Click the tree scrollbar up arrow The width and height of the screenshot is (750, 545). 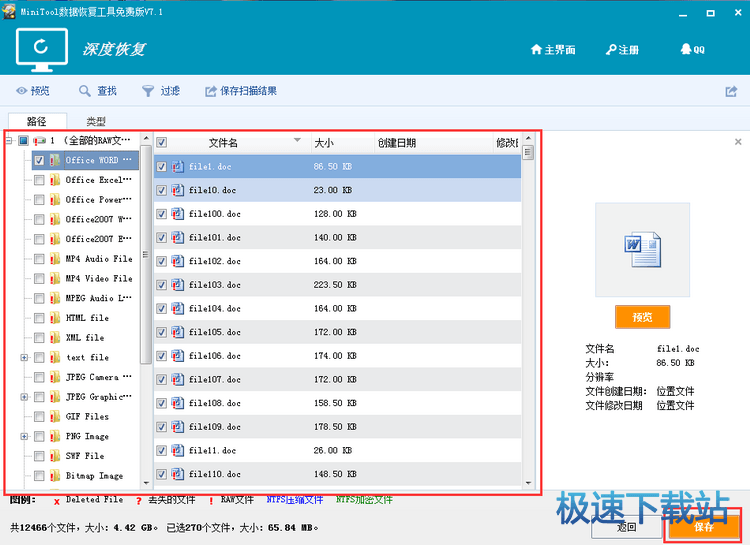pyautogui.click(x=146, y=139)
